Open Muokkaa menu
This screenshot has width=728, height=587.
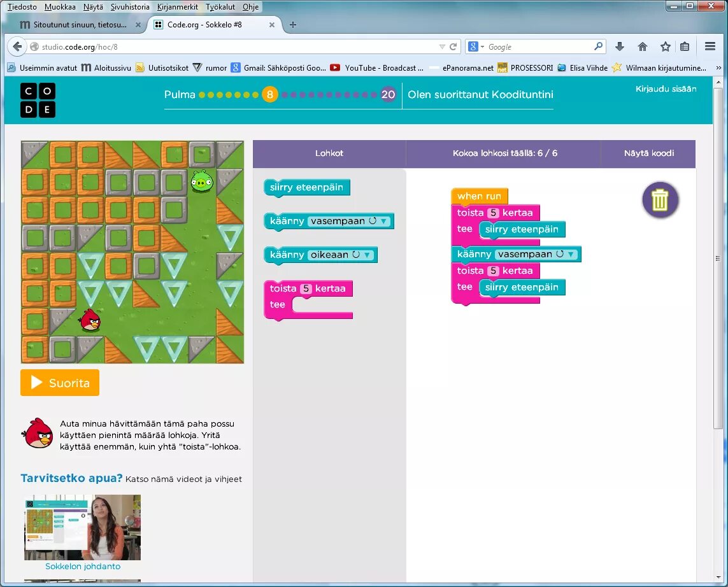click(x=60, y=7)
